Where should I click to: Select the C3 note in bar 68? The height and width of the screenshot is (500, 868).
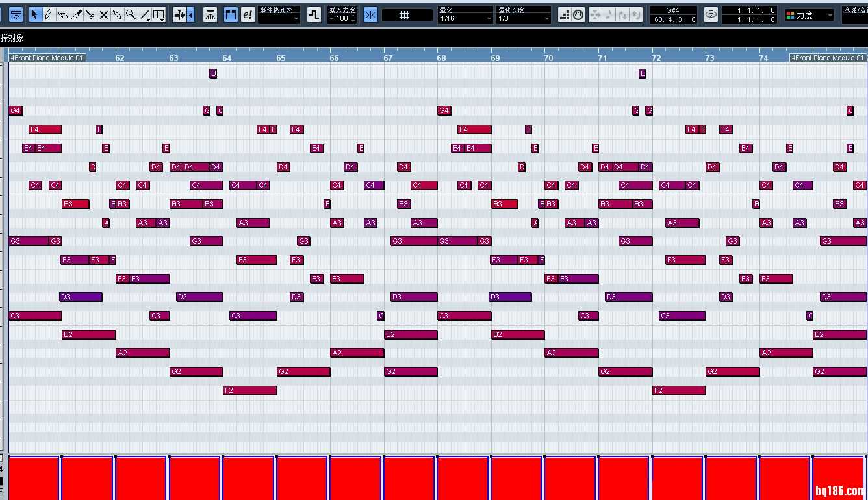coord(465,316)
